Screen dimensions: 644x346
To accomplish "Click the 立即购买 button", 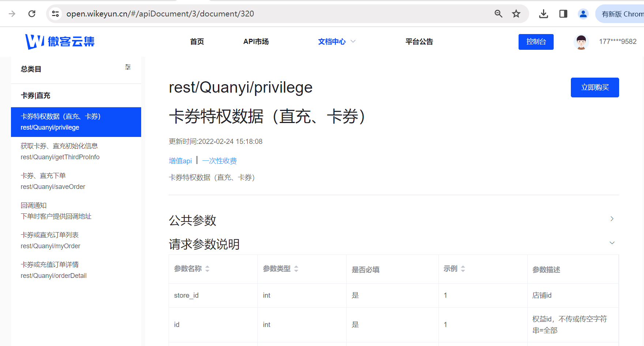I will [595, 87].
